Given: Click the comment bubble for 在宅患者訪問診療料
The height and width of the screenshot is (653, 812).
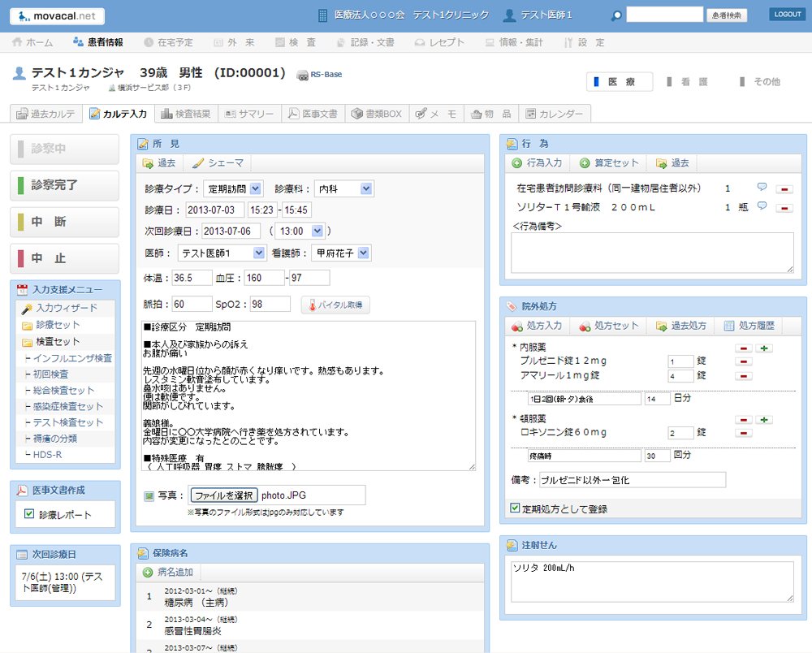Looking at the screenshot, I should point(762,187).
